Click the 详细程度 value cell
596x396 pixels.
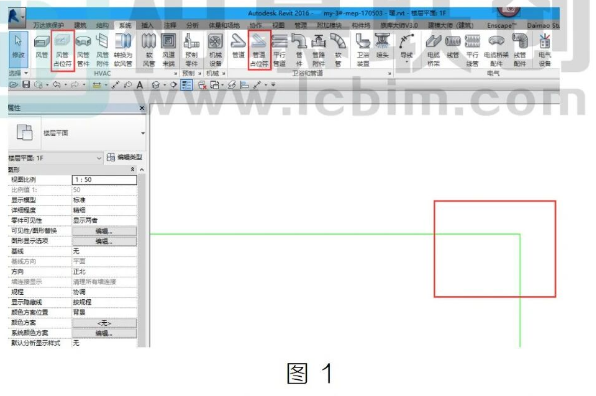[104, 210]
